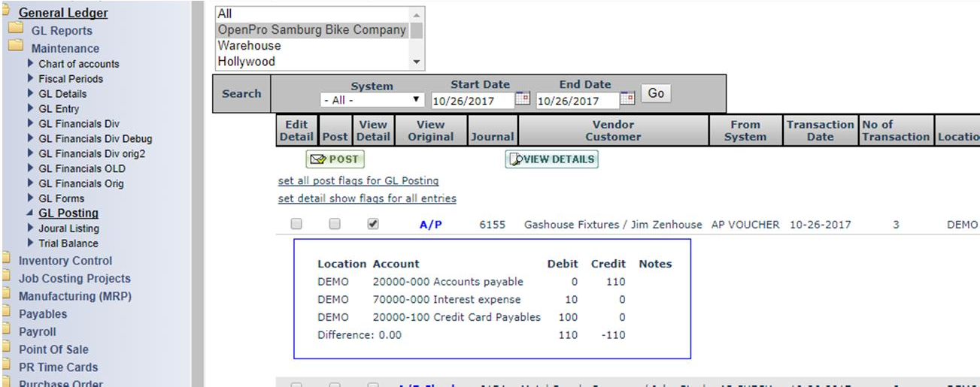The height and width of the screenshot is (387, 980).
Task: Click 'set all post flags for GL Posting'
Action: [358, 181]
